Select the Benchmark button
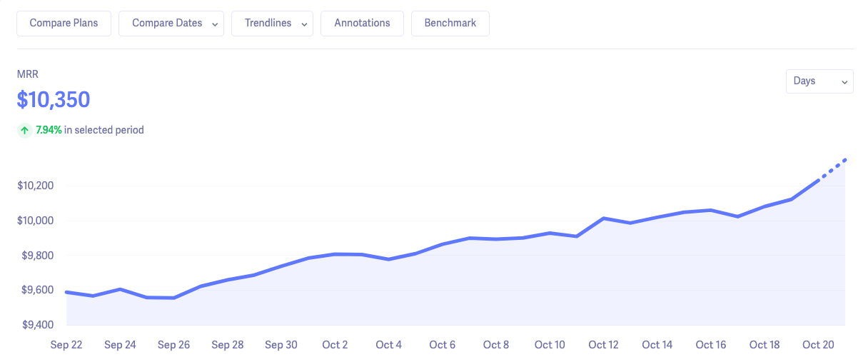868x362 pixels. coord(450,23)
